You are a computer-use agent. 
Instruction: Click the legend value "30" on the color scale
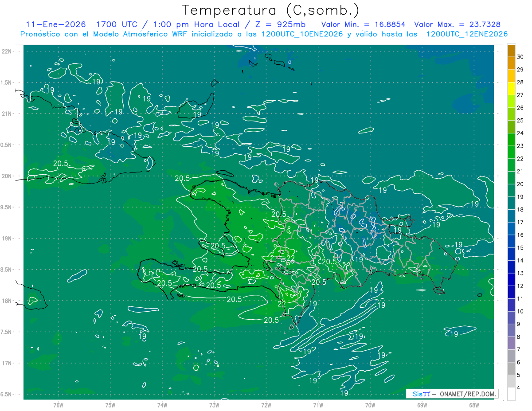[x=520, y=57]
